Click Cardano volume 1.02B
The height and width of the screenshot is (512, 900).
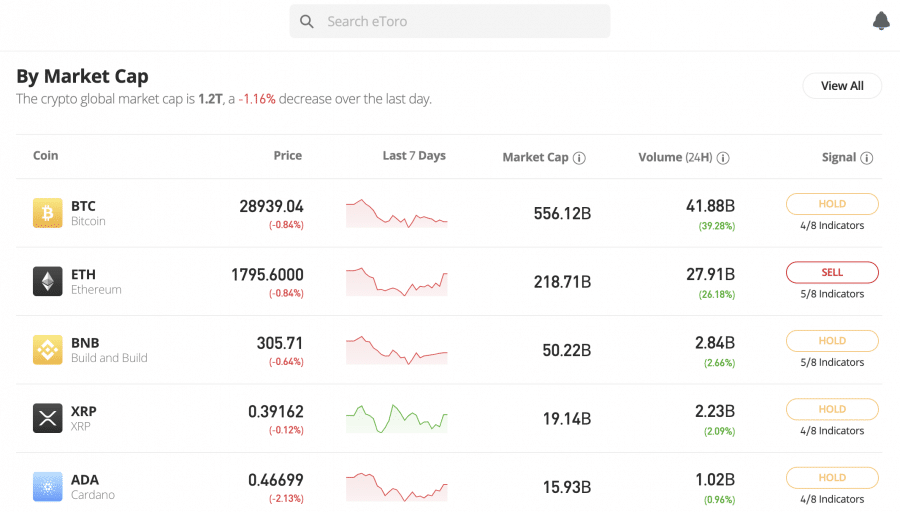(715, 480)
